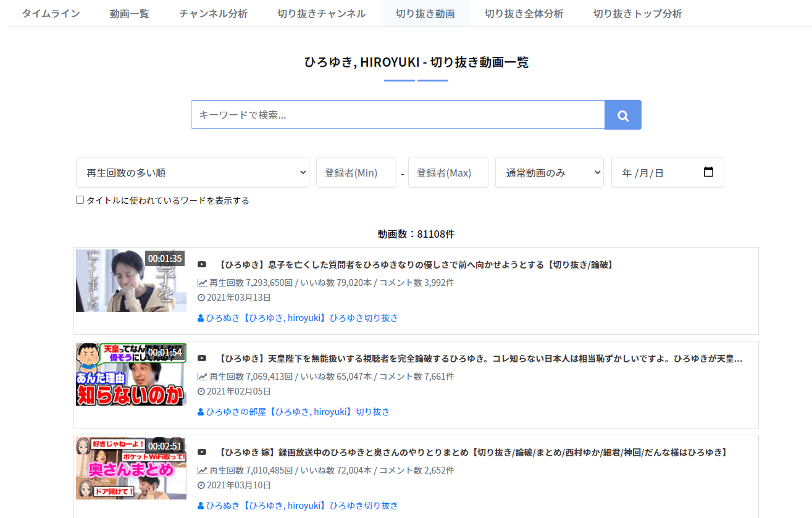Viewport: 812px width, 518px height.
Task: Open ひろゆきの部屋 channel link
Action: pyautogui.click(x=298, y=412)
